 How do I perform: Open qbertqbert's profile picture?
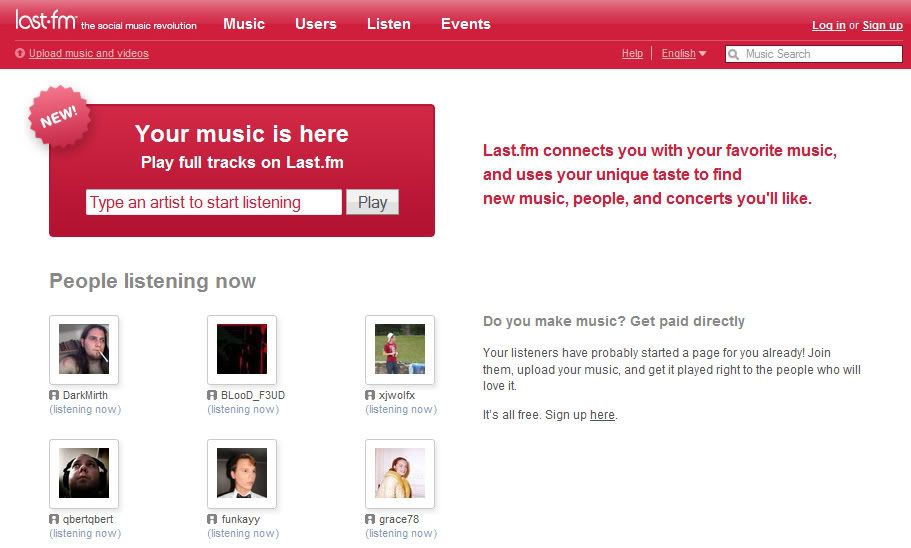[84, 474]
